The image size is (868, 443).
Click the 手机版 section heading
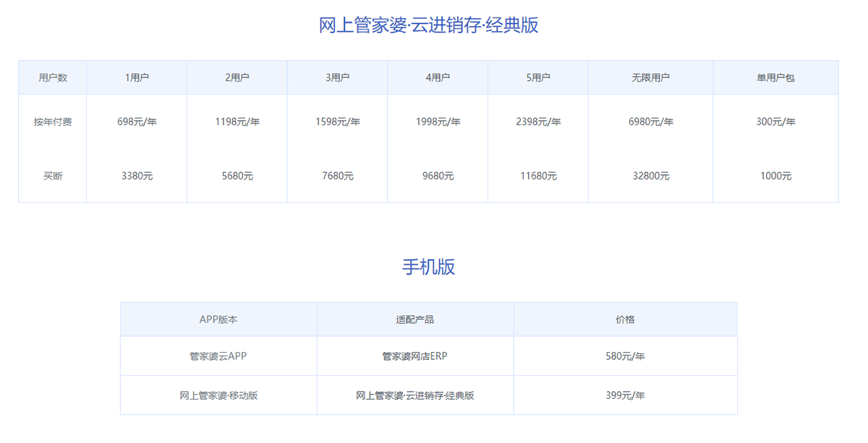tap(429, 267)
